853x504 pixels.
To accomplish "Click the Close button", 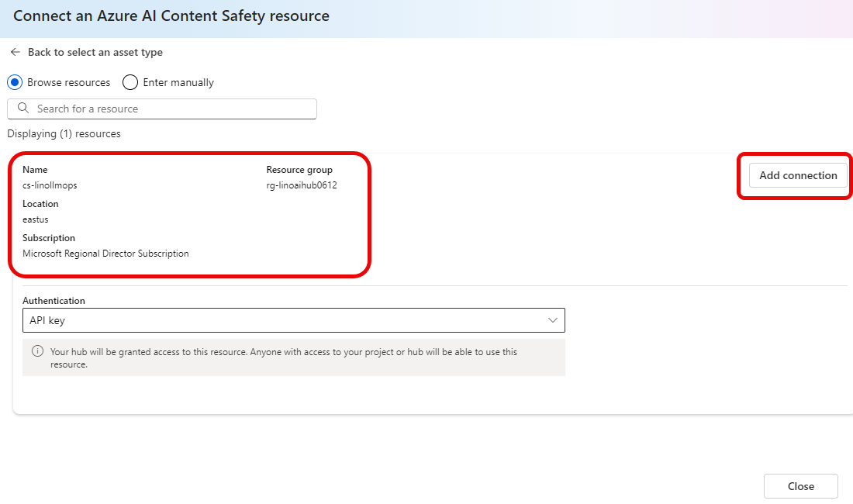I will (800, 486).
